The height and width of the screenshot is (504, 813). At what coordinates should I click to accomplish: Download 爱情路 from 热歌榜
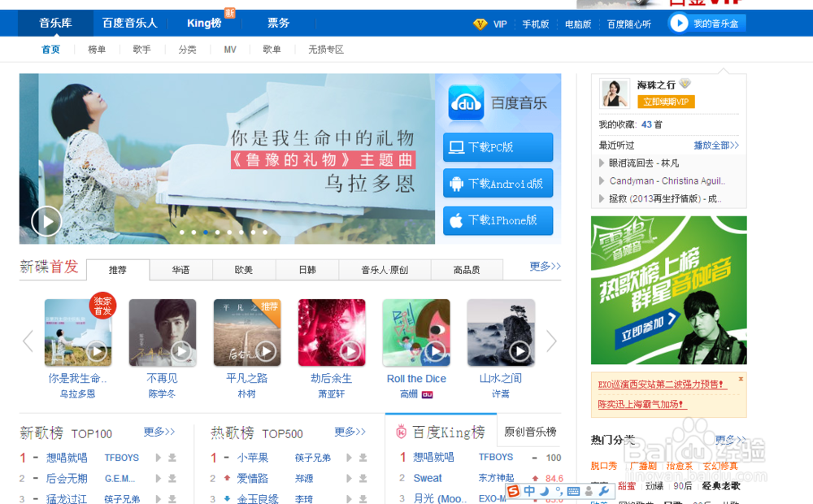[363, 479]
